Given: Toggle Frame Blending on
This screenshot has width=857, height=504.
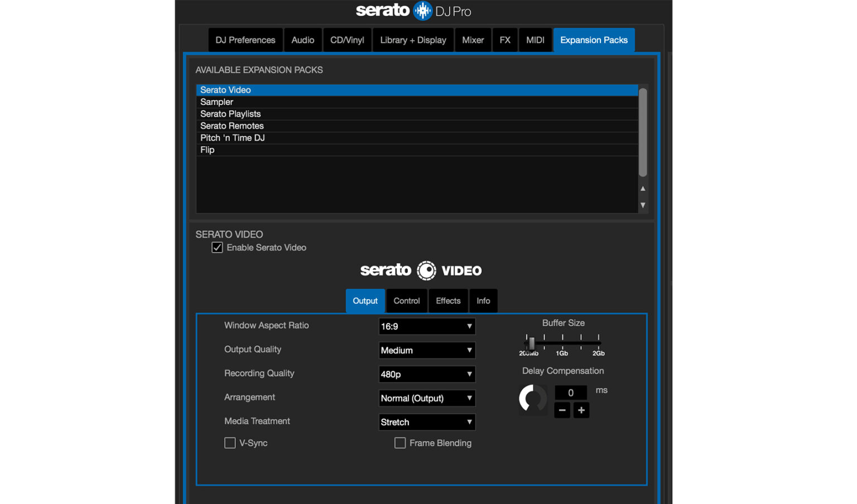Looking at the screenshot, I should 399,443.
